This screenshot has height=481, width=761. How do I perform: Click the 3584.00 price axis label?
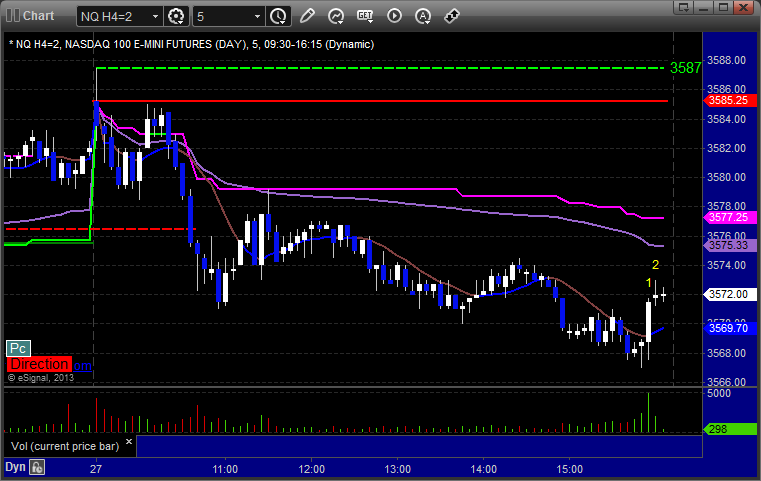727,119
